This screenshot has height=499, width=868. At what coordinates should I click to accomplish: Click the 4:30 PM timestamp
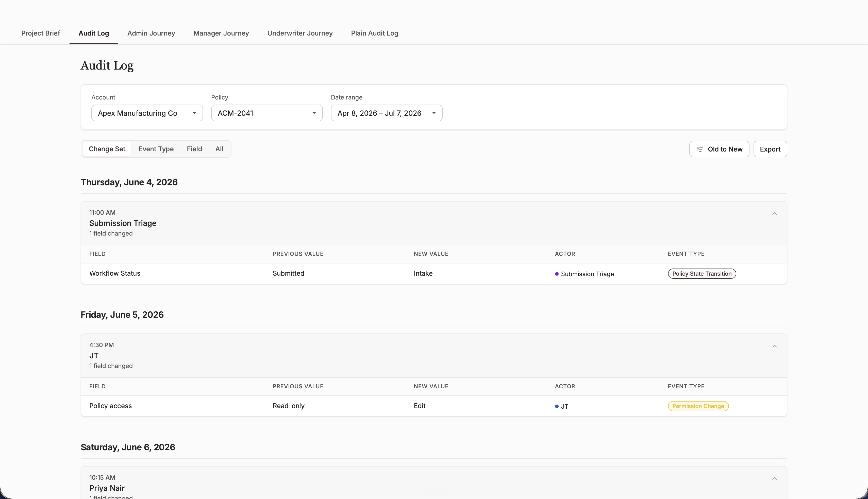tap(102, 345)
